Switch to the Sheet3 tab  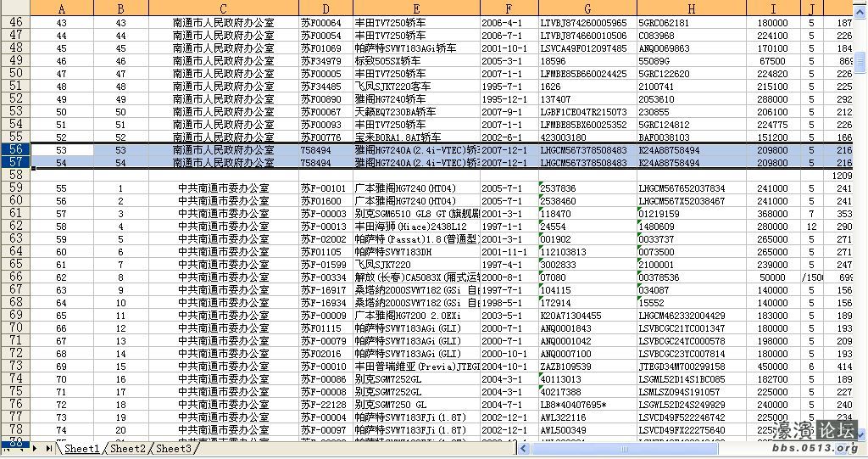tap(174, 449)
